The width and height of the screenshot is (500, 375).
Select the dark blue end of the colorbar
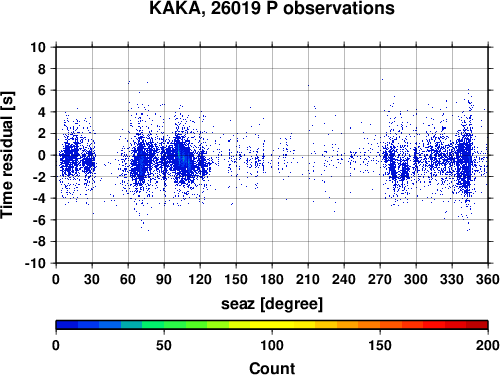pyautogui.click(x=67, y=325)
